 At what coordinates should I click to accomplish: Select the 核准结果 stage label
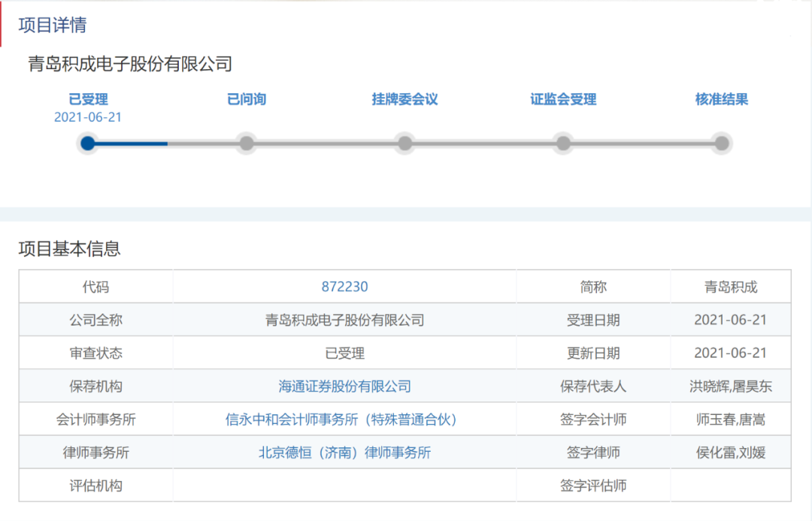722,99
